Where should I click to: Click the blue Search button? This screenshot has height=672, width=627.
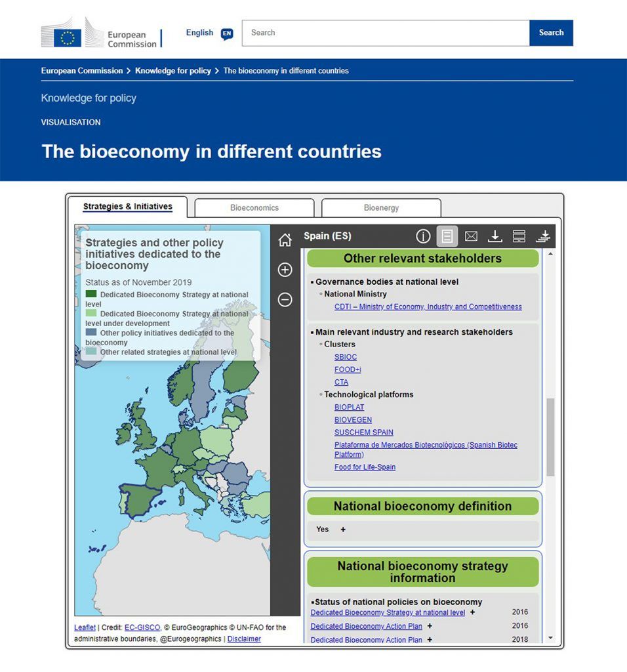click(551, 33)
